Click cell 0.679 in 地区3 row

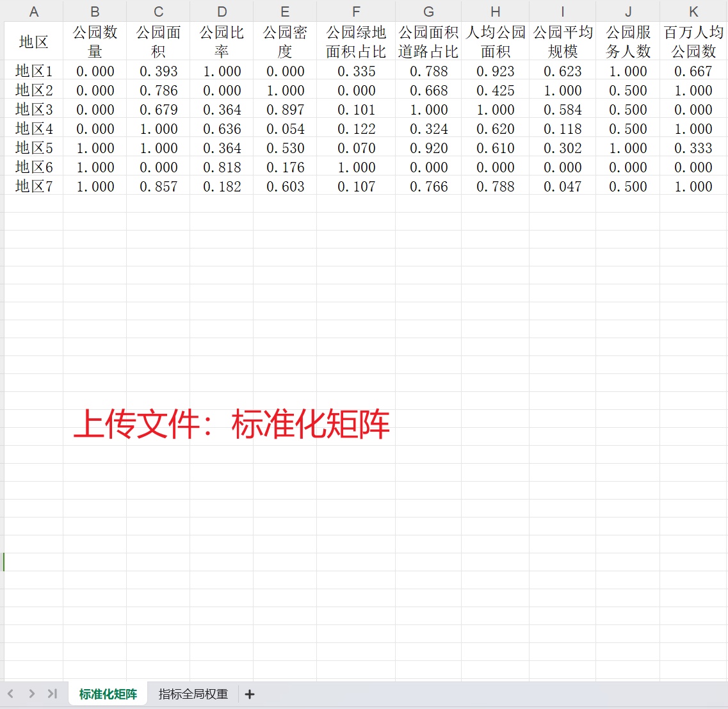click(x=158, y=110)
